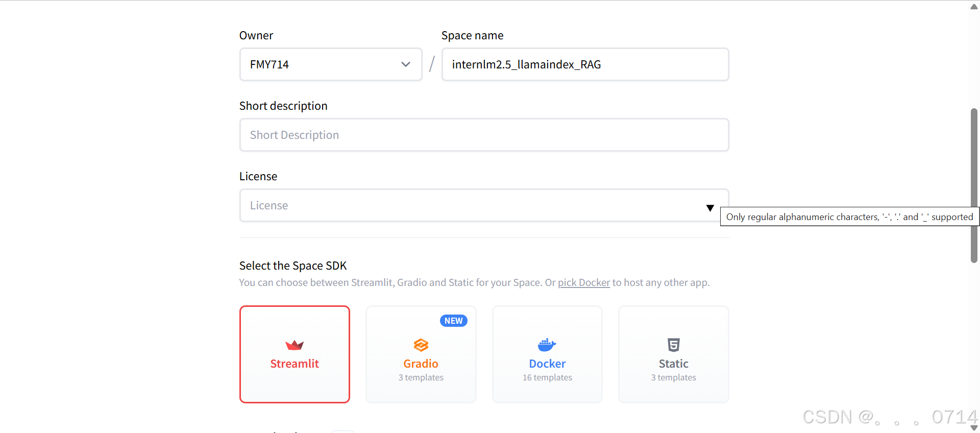This screenshot has width=980, height=433.
Task: Click the Streamlit crown icon
Action: tap(295, 345)
